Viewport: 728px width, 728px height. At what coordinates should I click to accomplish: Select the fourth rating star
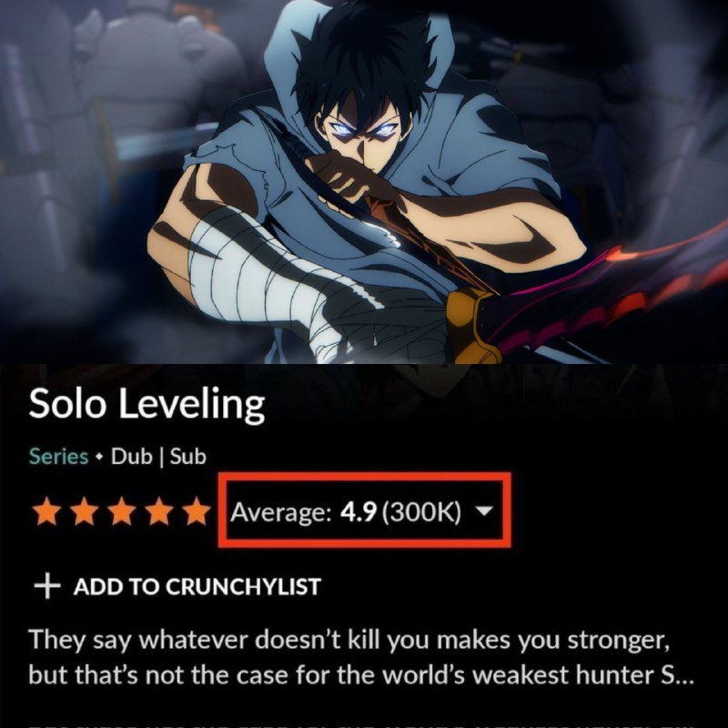pyautogui.click(x=158, y=511)
